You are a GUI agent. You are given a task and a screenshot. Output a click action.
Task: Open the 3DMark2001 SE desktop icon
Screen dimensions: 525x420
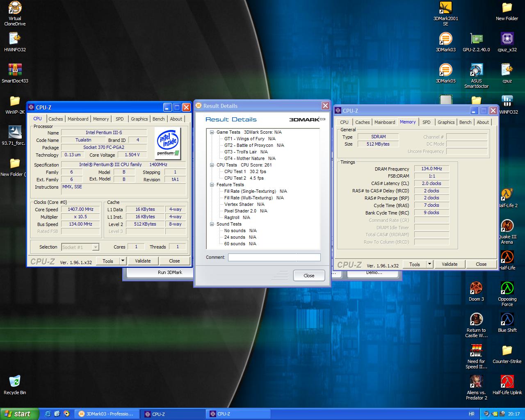pyautogui.click(x=445, y=8)
